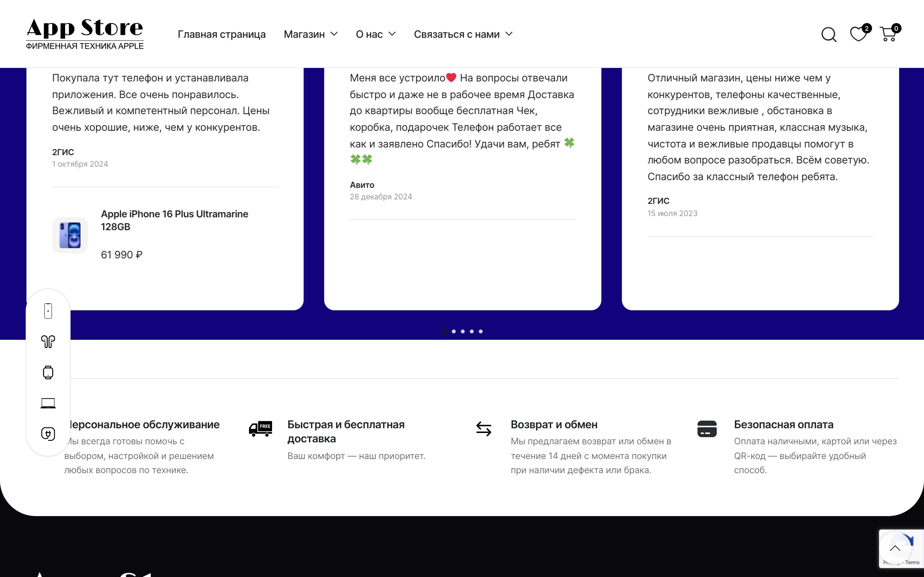Click the free delivery truck icon

pyautogui.click(x=261, y=429)
